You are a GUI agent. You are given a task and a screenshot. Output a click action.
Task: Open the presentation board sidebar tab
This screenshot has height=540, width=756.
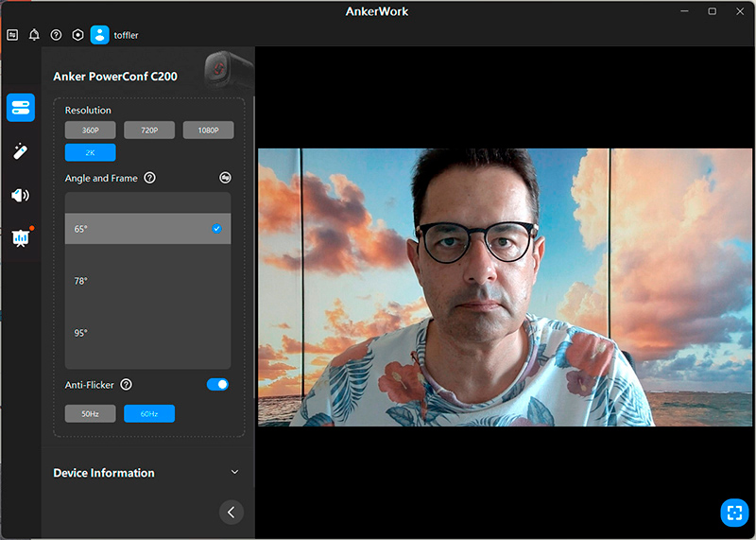click(21, 237)
